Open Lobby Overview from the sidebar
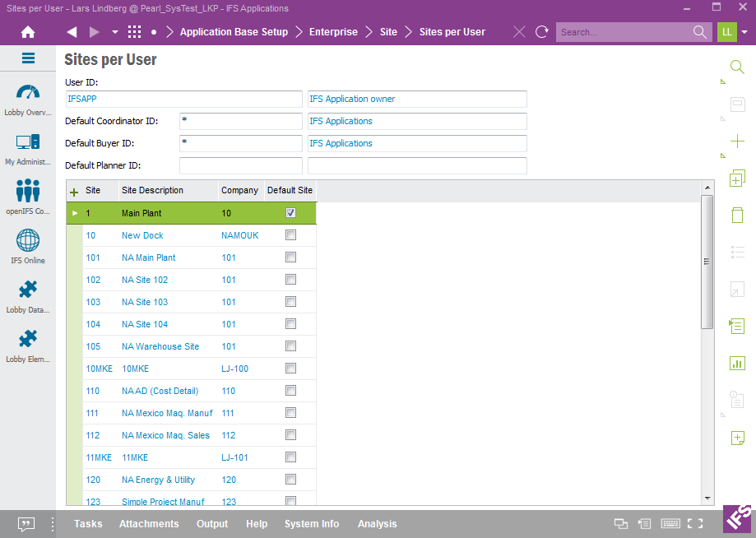This screenshot has height=538, width=756. pos(28,99)
